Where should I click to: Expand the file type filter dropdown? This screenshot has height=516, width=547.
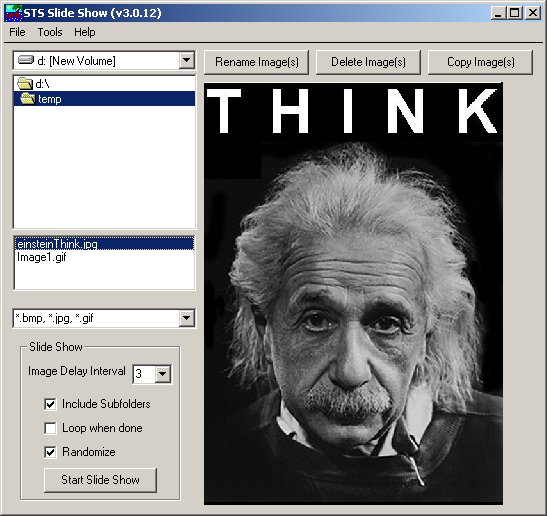(187, 318)
